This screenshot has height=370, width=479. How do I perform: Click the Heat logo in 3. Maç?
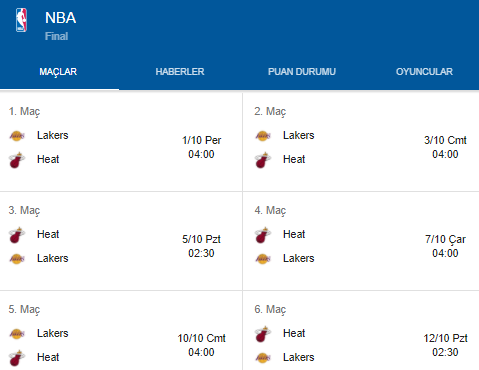coord(17,235)
